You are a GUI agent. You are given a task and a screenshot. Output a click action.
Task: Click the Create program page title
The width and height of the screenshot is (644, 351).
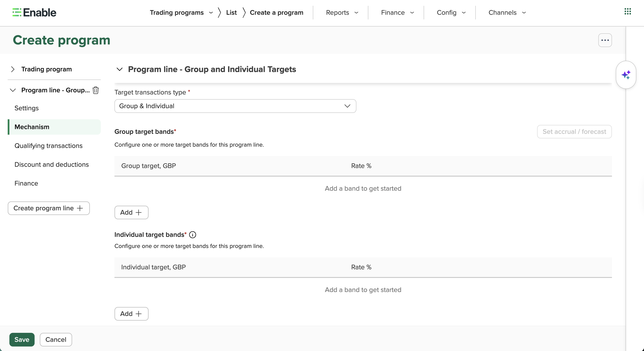tap(61, 40)
